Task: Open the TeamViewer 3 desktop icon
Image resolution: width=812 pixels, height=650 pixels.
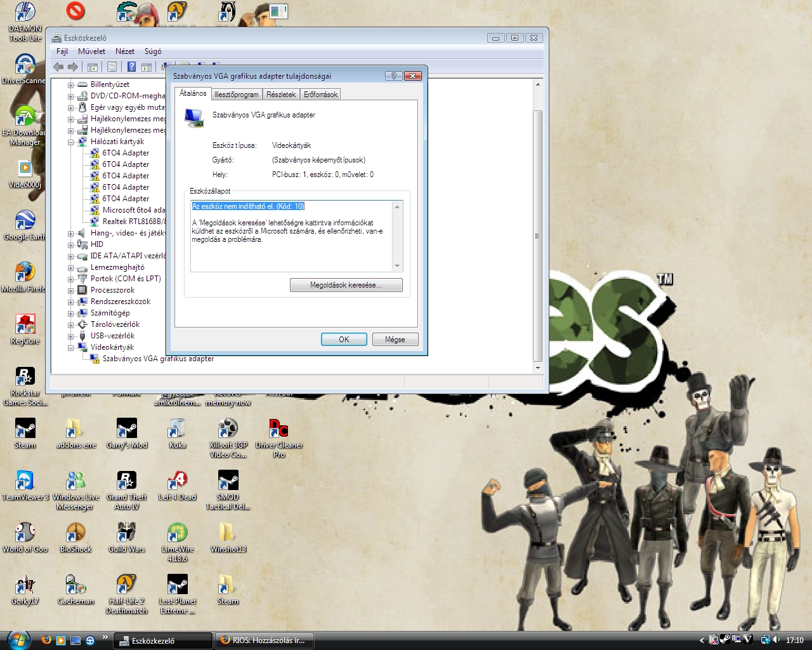Action: click(x=25, y=486)
